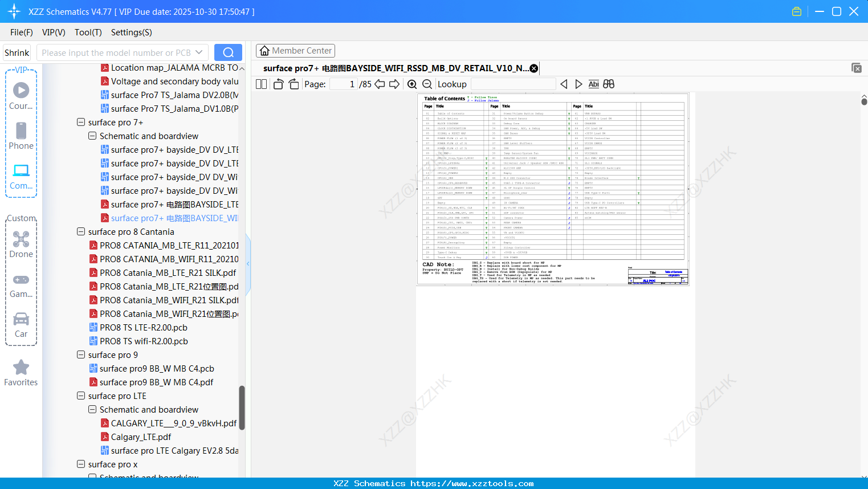Collapse Schematic and boardview under surface pro LTE
This screenshot has width=868, height=489.
92,409
